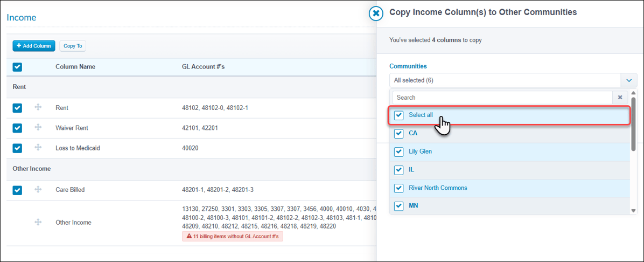Click the Add Column button
Screen dimensions: 644x262
[34, 46]
